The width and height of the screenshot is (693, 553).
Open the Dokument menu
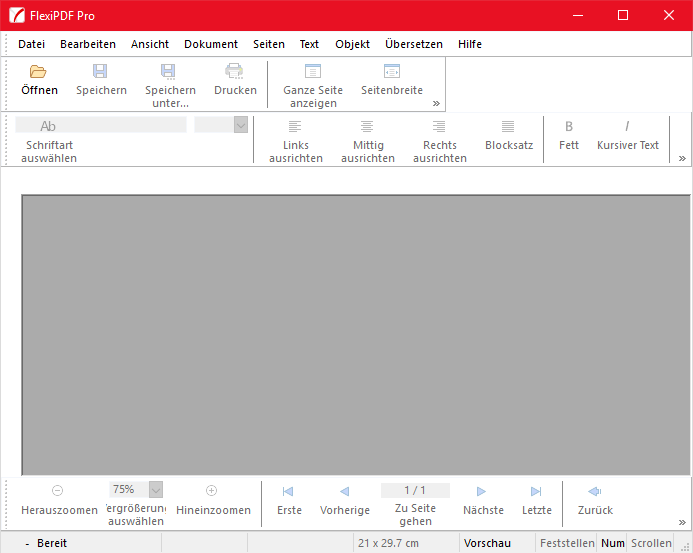tap(211, 44)
